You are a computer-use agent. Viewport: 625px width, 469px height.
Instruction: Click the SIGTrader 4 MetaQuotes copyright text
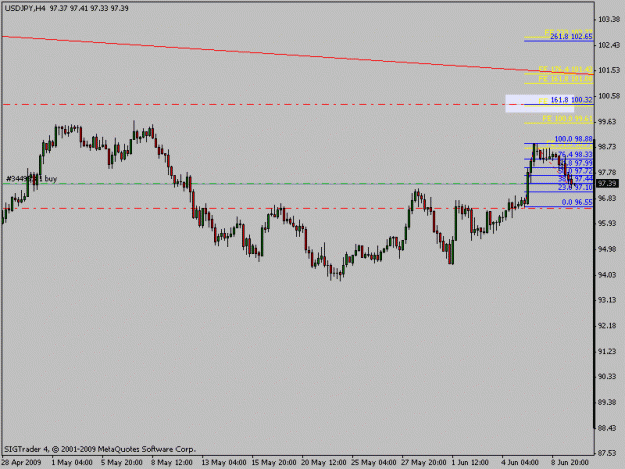tap(100, 449)
